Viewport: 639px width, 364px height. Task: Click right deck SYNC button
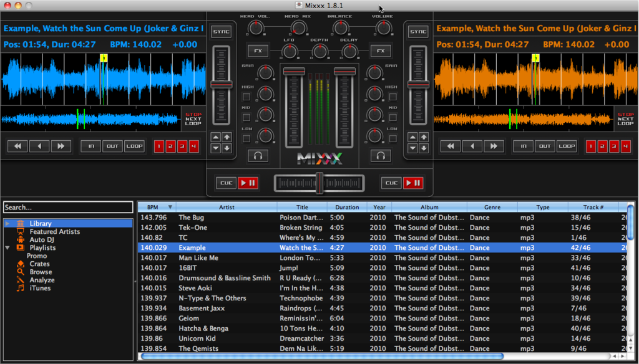(418, 32)
